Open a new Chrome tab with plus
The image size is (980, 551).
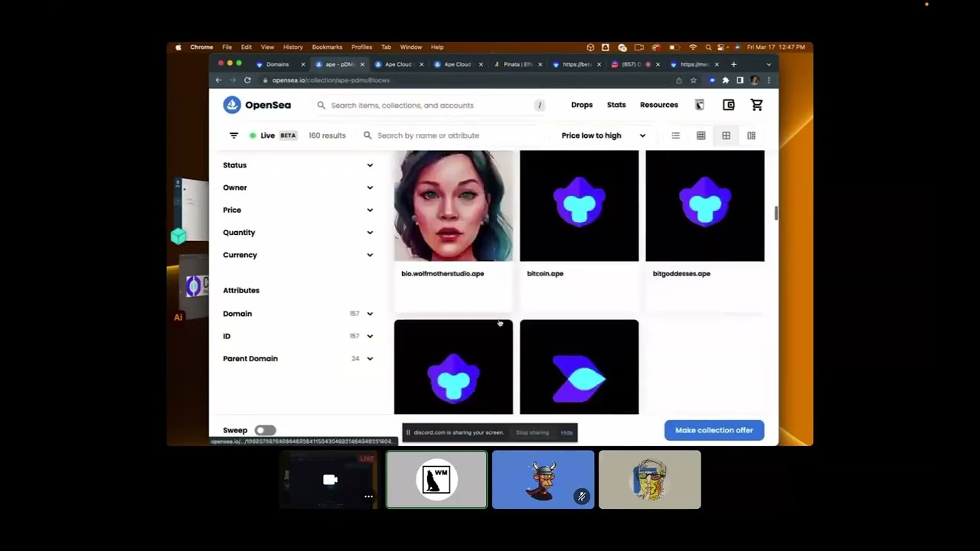pyautogui.click(x=733, y=64)
